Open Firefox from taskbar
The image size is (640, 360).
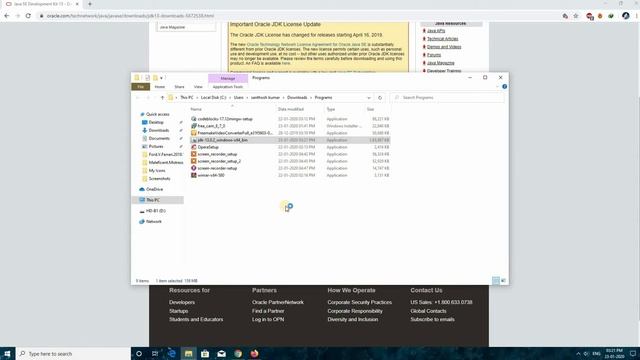tap(254, 353)
